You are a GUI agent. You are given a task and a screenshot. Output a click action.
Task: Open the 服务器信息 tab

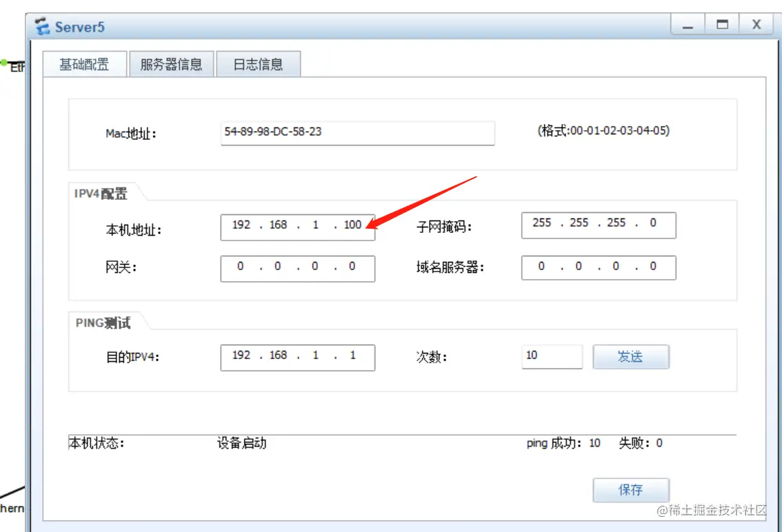(x=172, y=64)
